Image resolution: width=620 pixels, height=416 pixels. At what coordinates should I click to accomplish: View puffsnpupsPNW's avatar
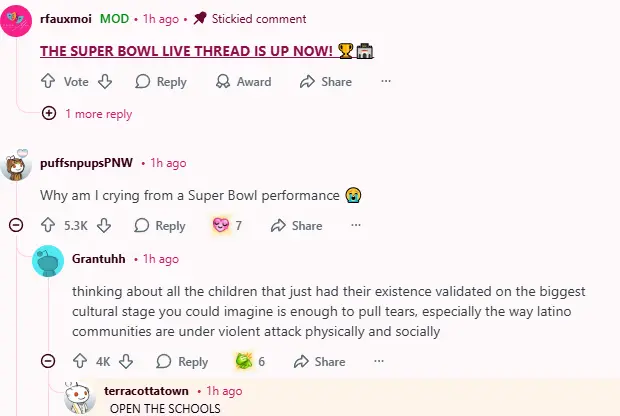(x=17, y=165)
